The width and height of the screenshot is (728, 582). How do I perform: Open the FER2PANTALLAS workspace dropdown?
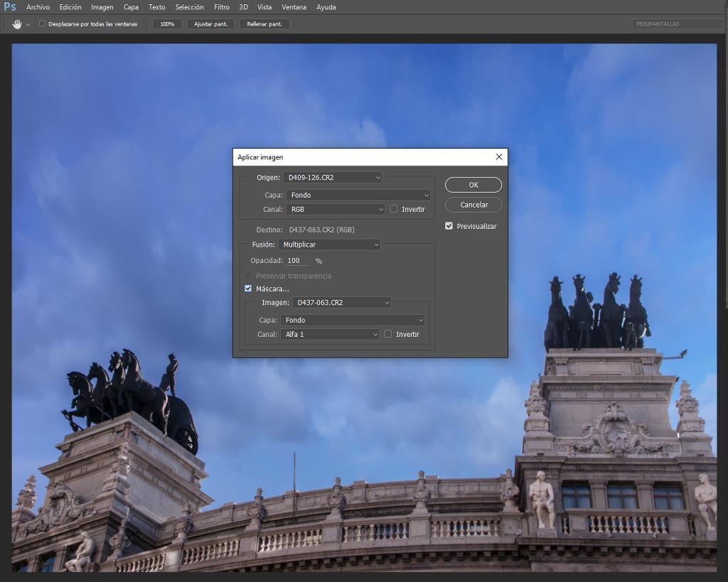(x=678, y=24)
